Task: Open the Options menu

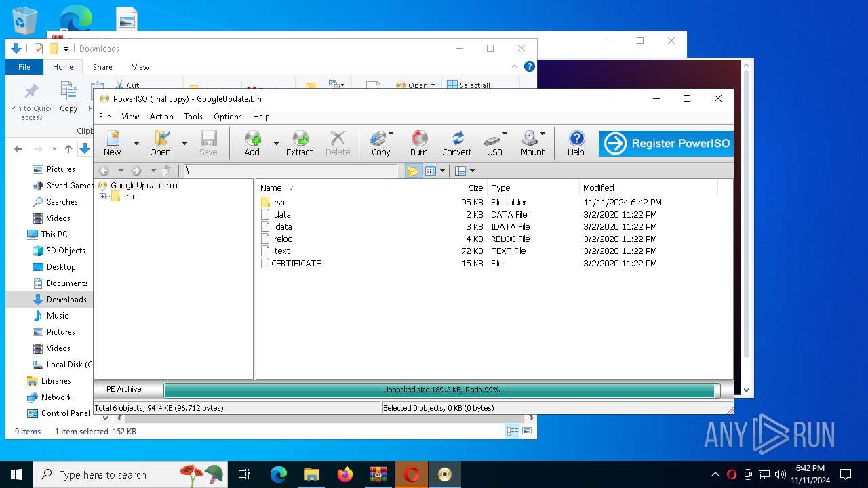Action: coord(228,117)
